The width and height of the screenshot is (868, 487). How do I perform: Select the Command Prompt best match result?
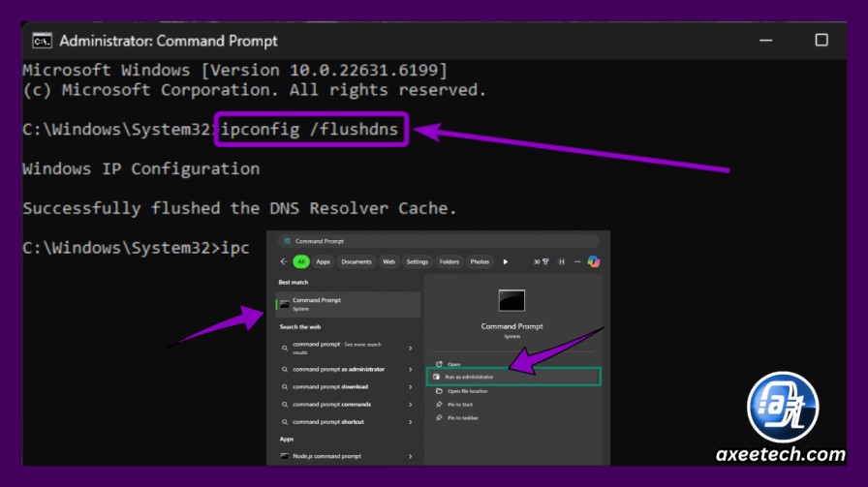[x=348, y=304]
